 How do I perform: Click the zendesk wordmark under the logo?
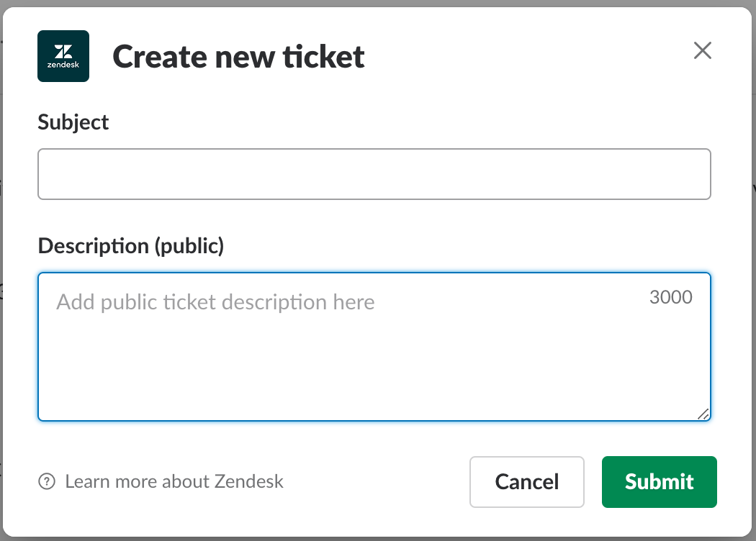click(x=63, y=66)
